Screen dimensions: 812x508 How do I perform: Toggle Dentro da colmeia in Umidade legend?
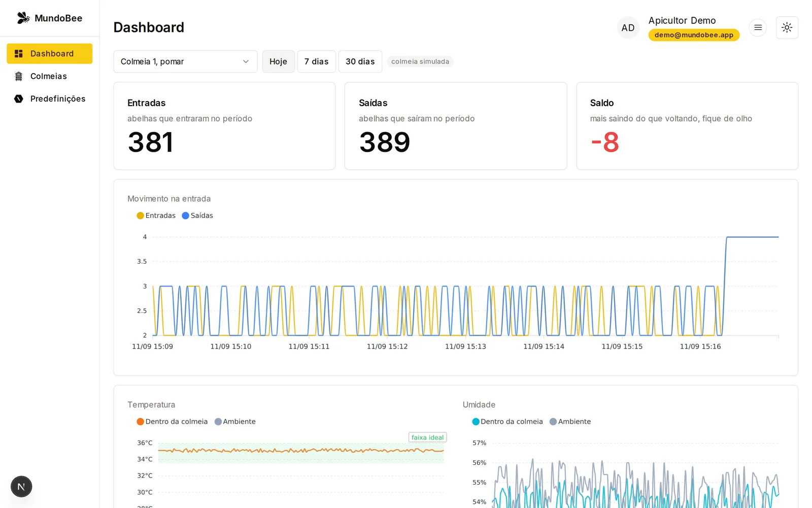click(x=507, y=422)
